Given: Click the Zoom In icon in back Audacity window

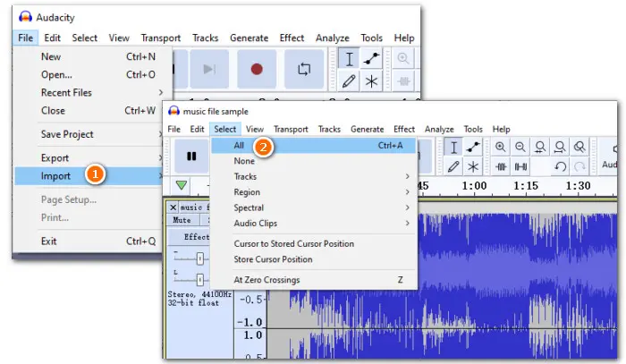Looking at the screenshot, I should (403, 59).
